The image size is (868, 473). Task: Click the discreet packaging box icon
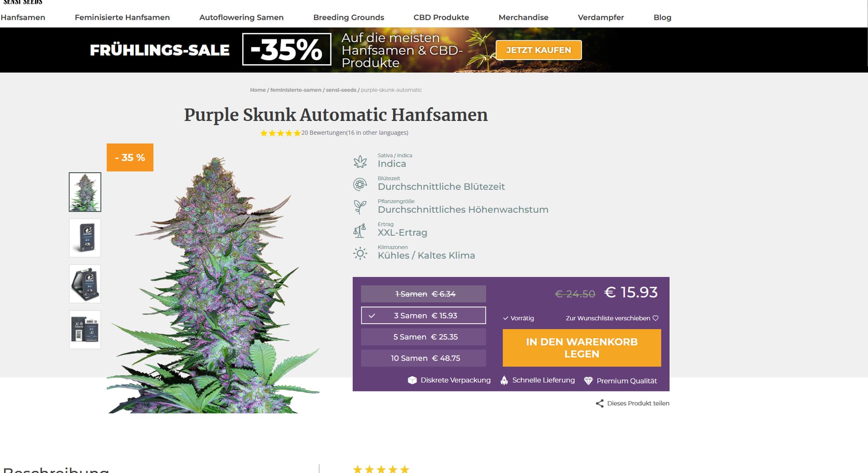tap(412, 380)
